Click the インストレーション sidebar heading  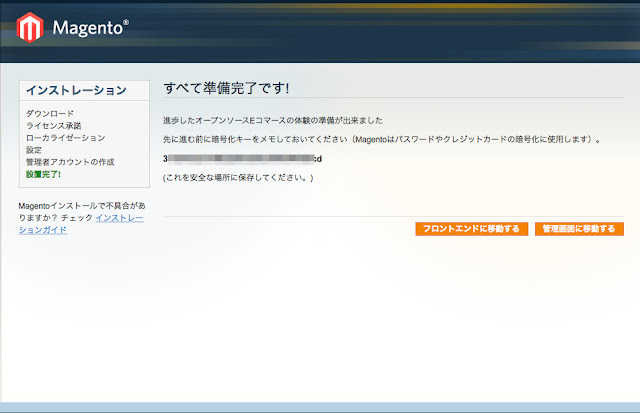[76, 90]
